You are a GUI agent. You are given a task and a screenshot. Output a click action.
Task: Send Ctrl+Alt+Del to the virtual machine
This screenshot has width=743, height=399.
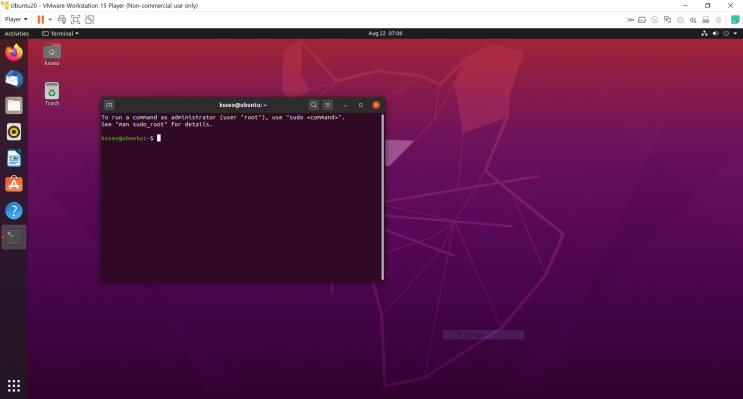pos(62,19)
